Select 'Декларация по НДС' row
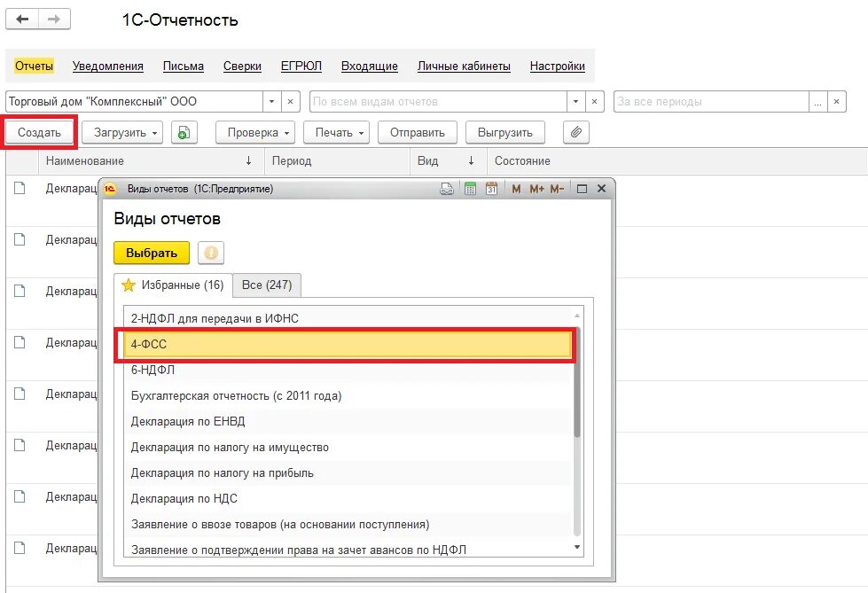868x593 pixels. [x=348, y=499]
